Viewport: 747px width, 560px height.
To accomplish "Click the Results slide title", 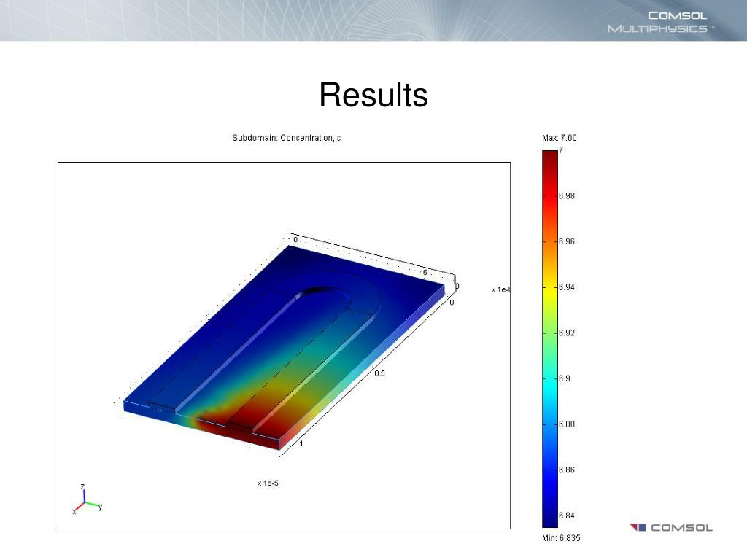I will pos(373,94).
